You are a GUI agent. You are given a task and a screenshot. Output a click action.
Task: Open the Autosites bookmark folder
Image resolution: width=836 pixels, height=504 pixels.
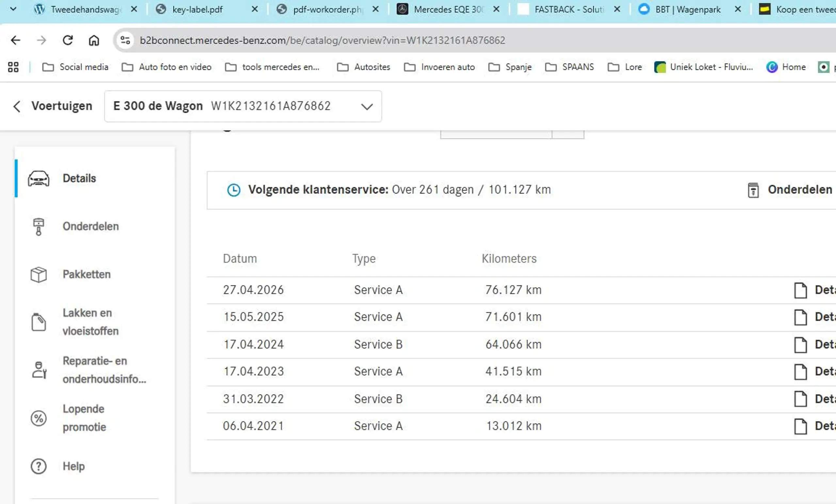point(363,67)
